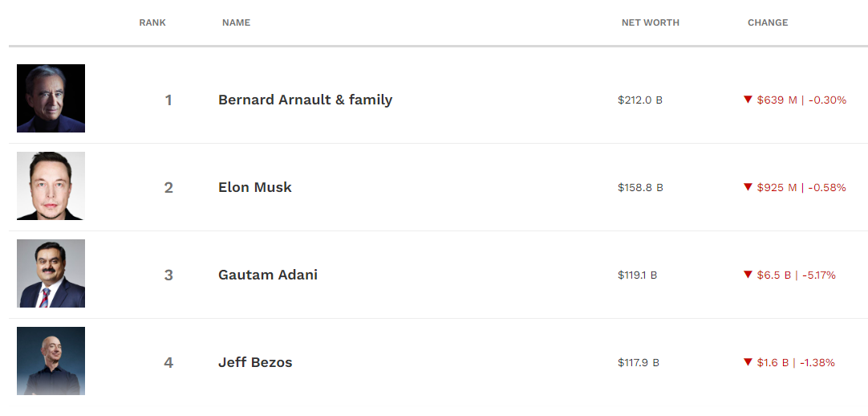Click red down arrow beside $639 M
The height and width of the screenshot is (416, 868).
748,100
